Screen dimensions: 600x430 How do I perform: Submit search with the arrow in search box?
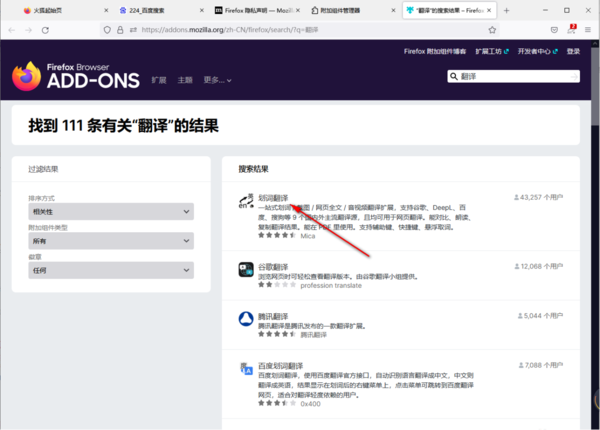tap(574, 77)
